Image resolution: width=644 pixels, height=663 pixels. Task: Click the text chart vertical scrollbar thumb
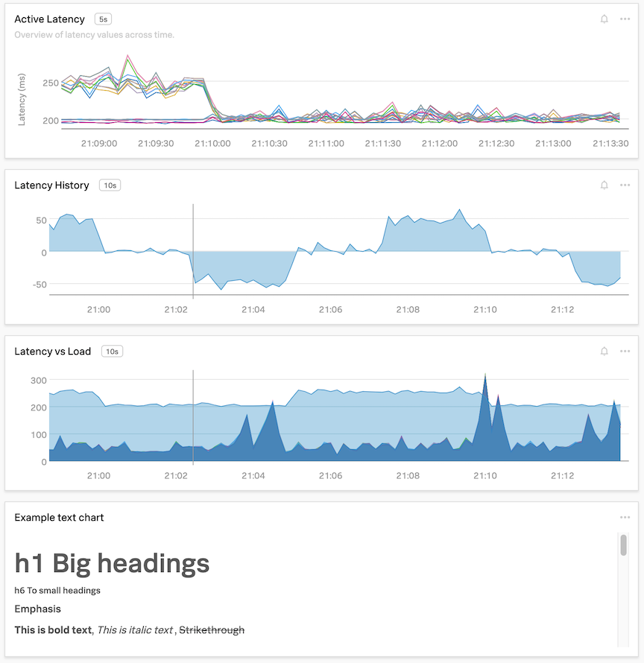(623, 545)
